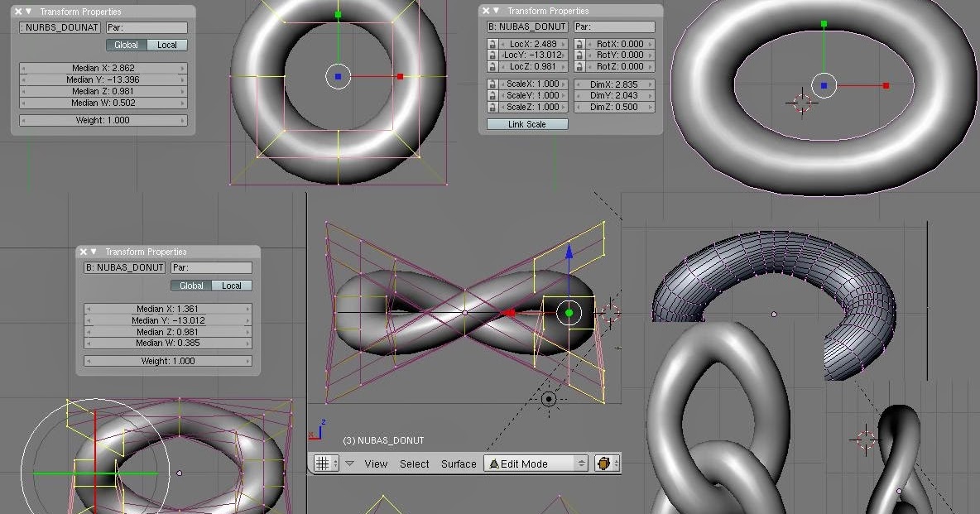980x514 pixels.
Task: Click the RotZ: 0.000 field
Action: (620, 66)
